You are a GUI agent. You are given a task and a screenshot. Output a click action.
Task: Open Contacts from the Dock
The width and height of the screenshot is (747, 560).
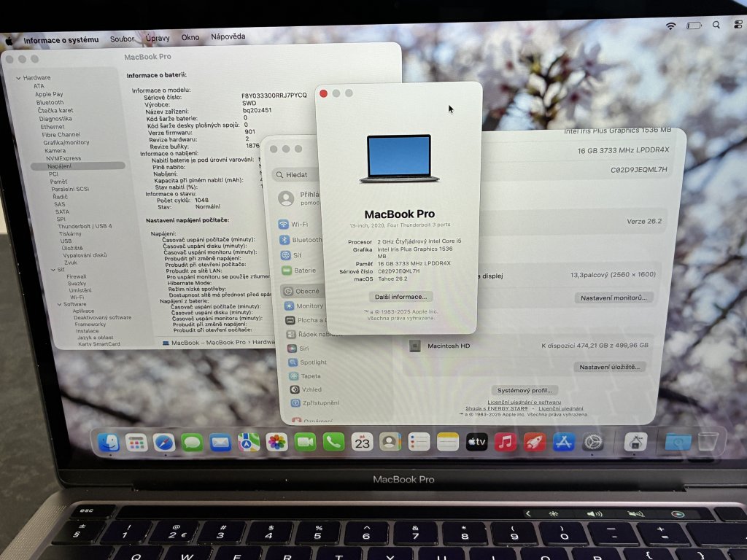pos(390,442)
